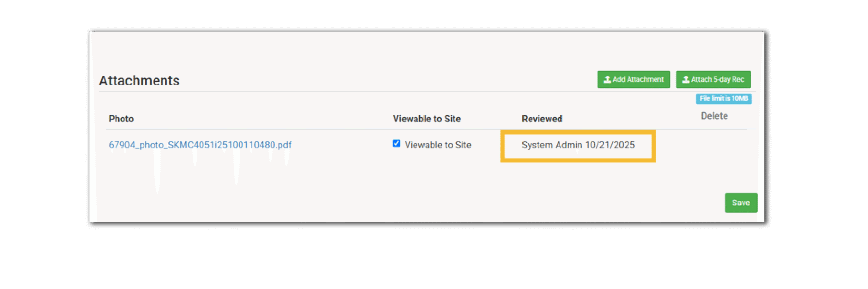Click the File limit is 10MB badge
868x289 pixels.
[724, 99]
